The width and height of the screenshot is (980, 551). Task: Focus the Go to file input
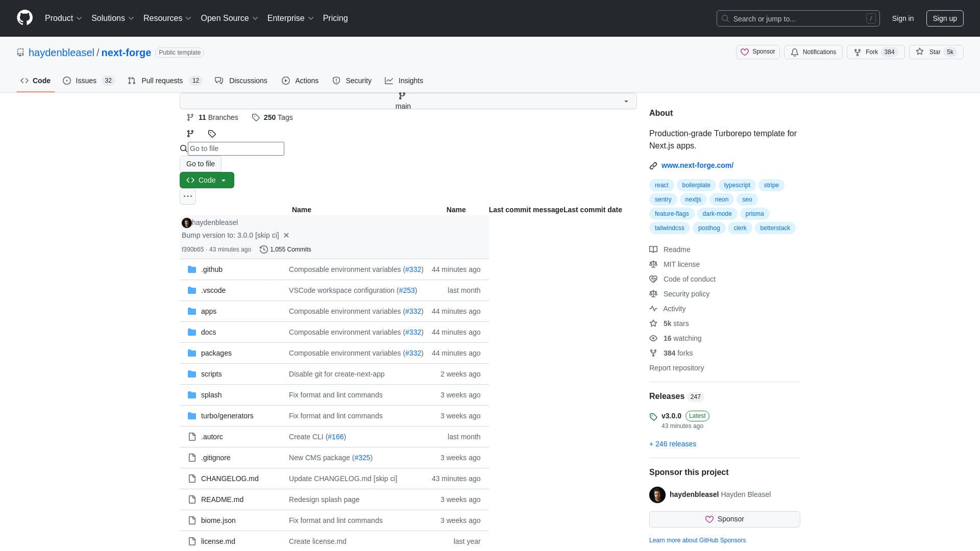[x=236, y=148]
